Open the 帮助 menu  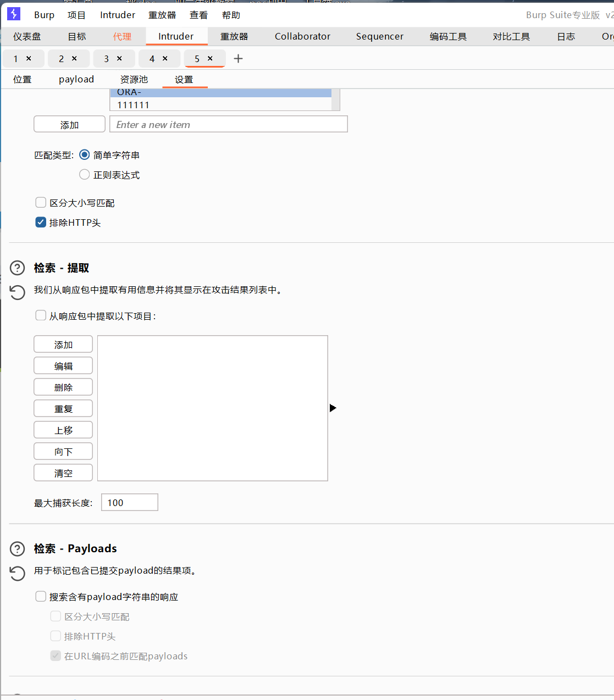tap(231, 15)
